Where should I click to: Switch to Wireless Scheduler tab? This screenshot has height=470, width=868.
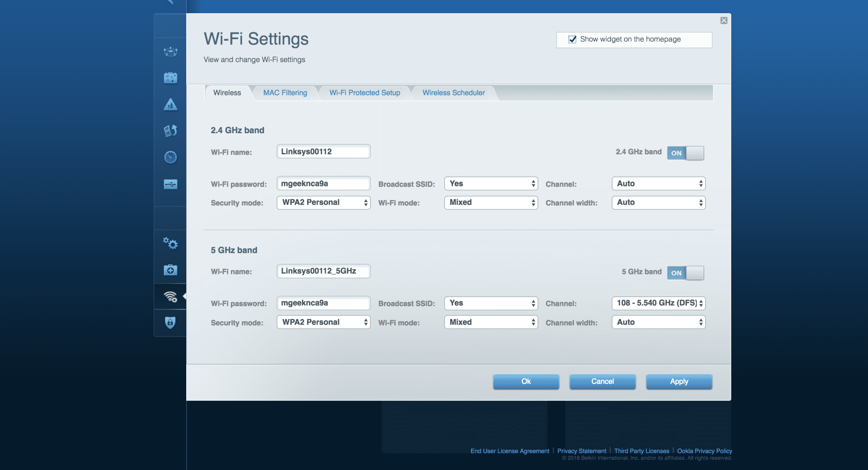[x=453, y=93]
